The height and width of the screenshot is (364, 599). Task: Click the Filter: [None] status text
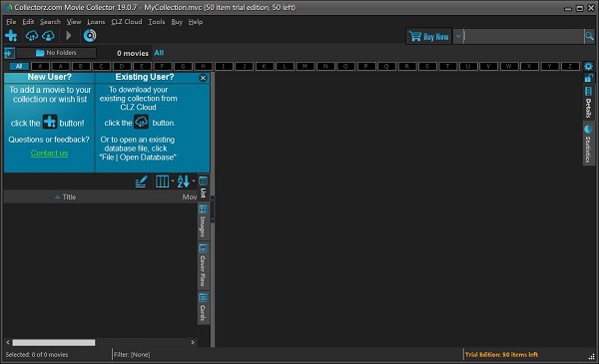point(132,355)
